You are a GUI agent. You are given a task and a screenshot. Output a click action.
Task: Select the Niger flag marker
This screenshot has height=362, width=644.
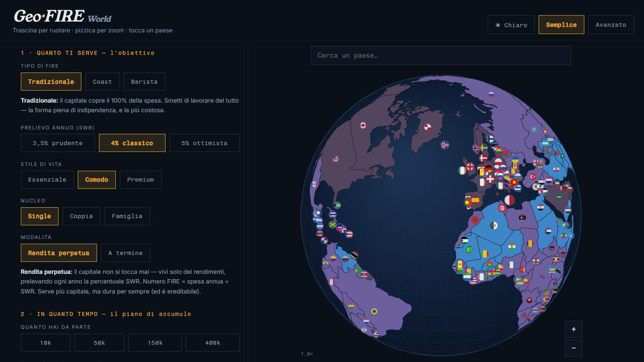(512, 247)
